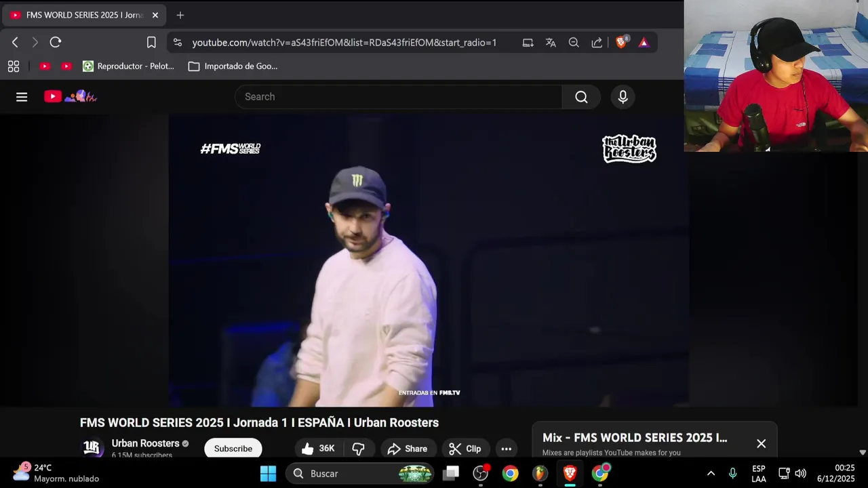Open OBS Studio from the taskbar

tap(481, 473)
